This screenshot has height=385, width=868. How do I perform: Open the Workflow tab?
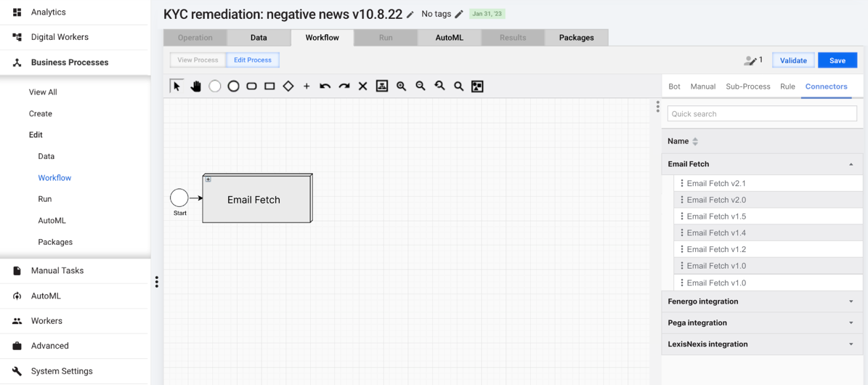(323, 38)
